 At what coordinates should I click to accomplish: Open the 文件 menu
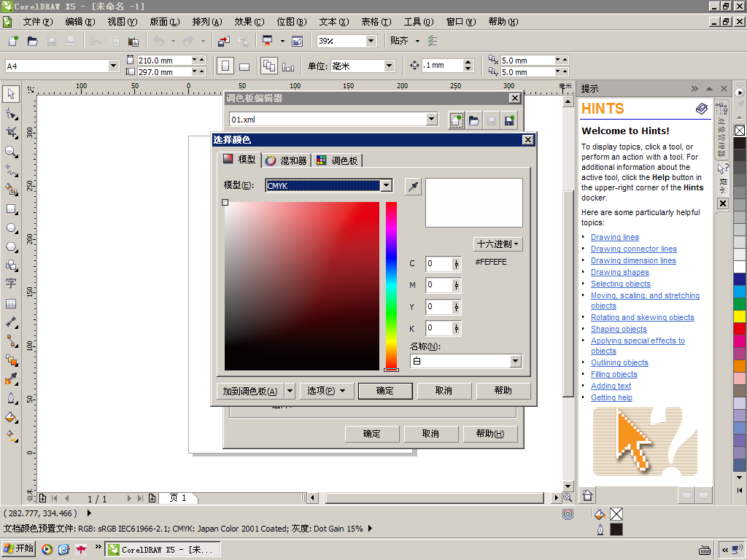38,22
